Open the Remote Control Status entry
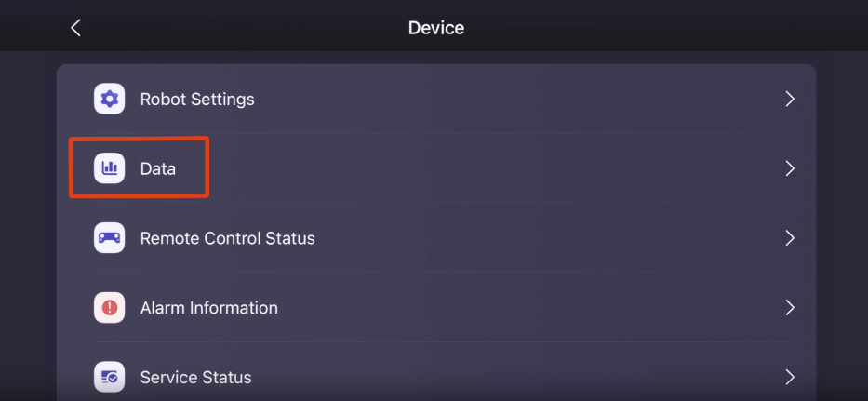The height and width of the screenshot is (401, 868). point(228,238)
